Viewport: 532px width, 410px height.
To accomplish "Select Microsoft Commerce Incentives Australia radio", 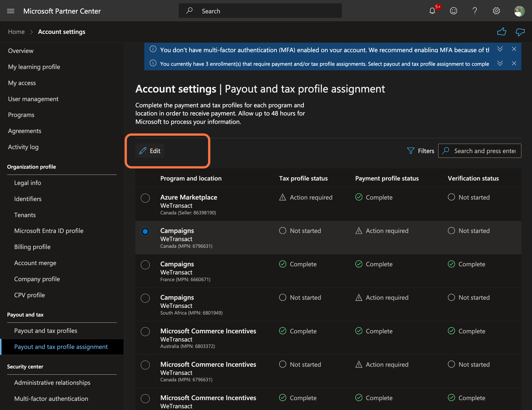I will tap(145, 332).
